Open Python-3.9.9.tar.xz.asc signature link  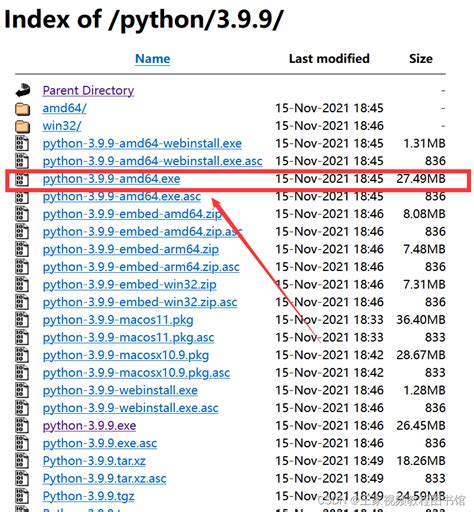pos(104,479)
